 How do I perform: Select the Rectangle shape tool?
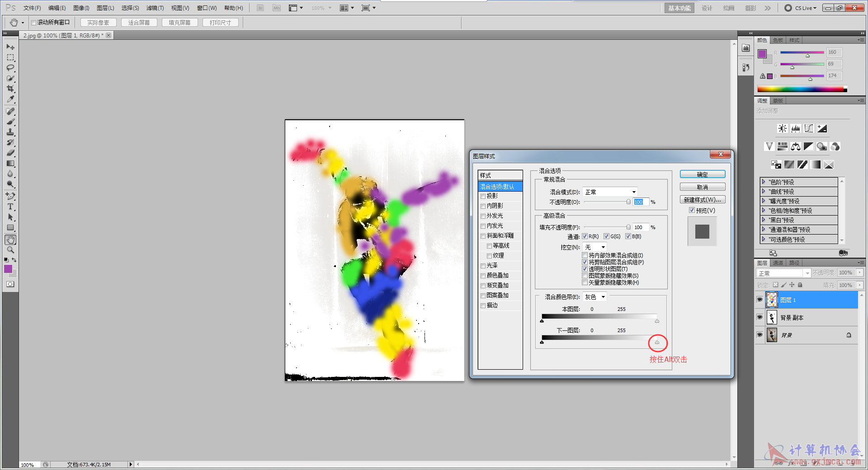tap(10, 227)
